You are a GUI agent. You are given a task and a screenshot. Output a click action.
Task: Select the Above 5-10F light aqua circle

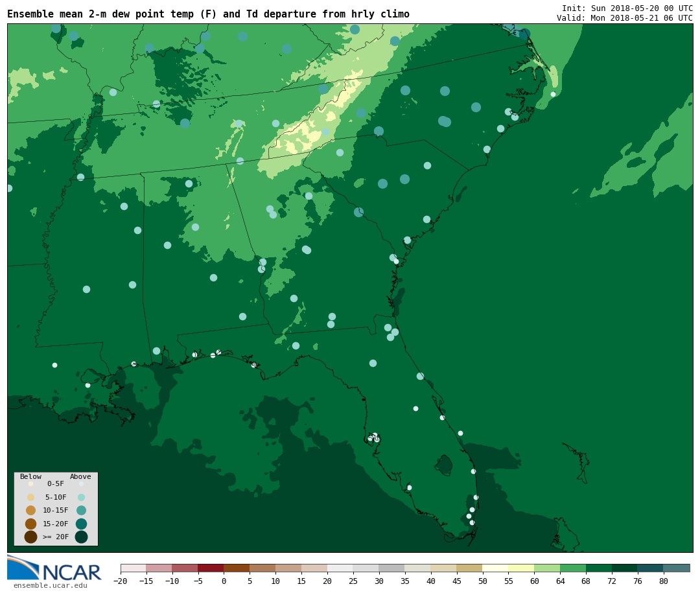click(x=81, y=498)
